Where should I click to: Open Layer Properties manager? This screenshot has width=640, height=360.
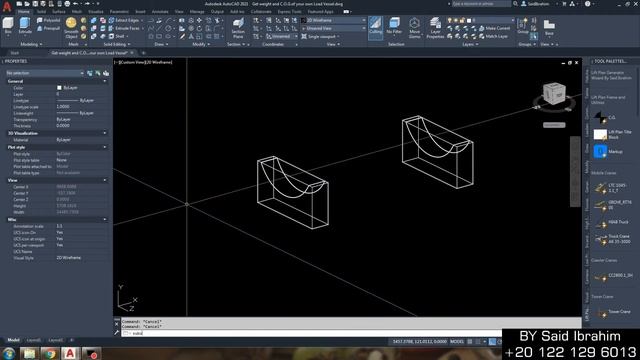[435, 28]
